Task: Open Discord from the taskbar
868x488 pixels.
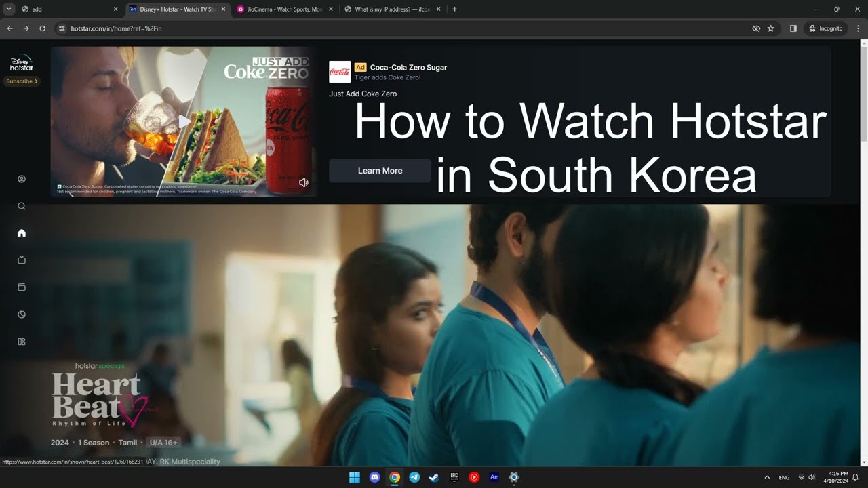Action: tap(374, 477)
